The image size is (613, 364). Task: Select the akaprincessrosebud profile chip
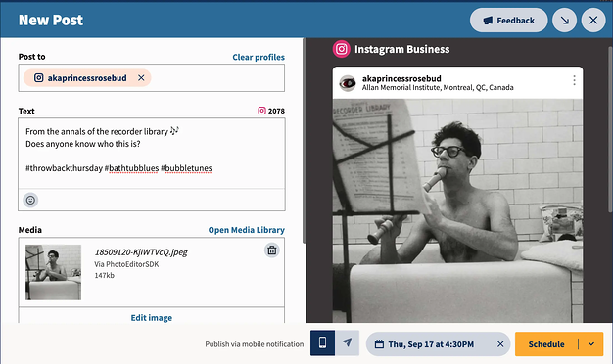(x=87, y=78)
